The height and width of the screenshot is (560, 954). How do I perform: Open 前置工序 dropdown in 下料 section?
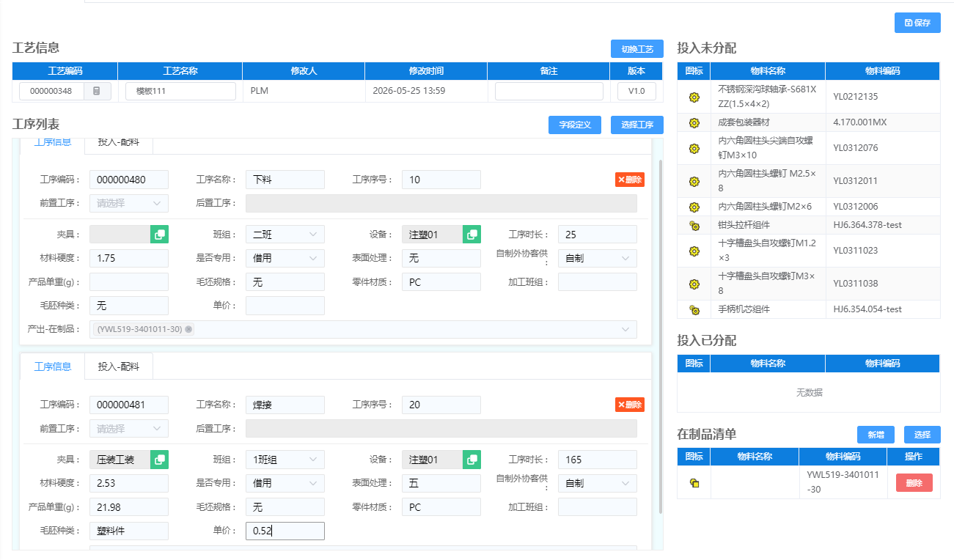tap(129, 203)
